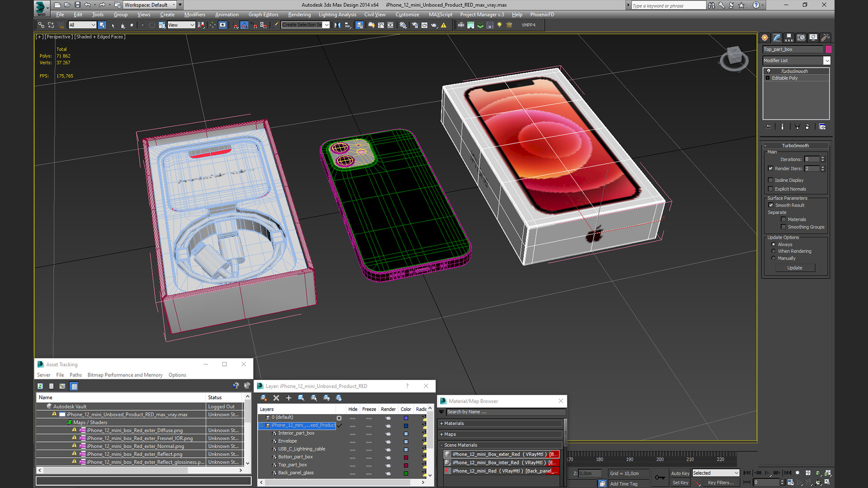Click Select Highlighted Objects and Layers icon

click(301, 398)
